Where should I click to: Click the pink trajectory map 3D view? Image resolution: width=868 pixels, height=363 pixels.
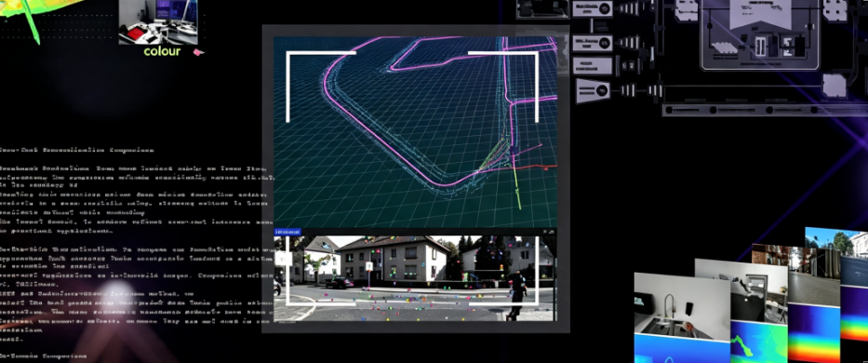pyautogui.click(x=415, y=131)
